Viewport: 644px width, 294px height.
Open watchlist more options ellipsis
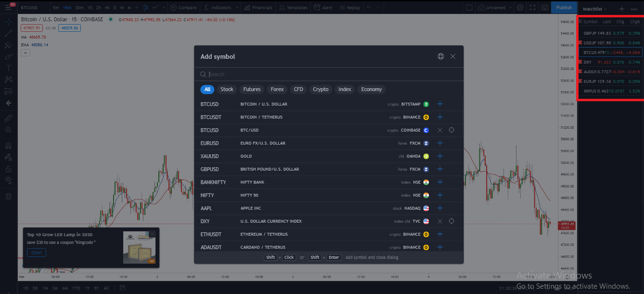635,9
